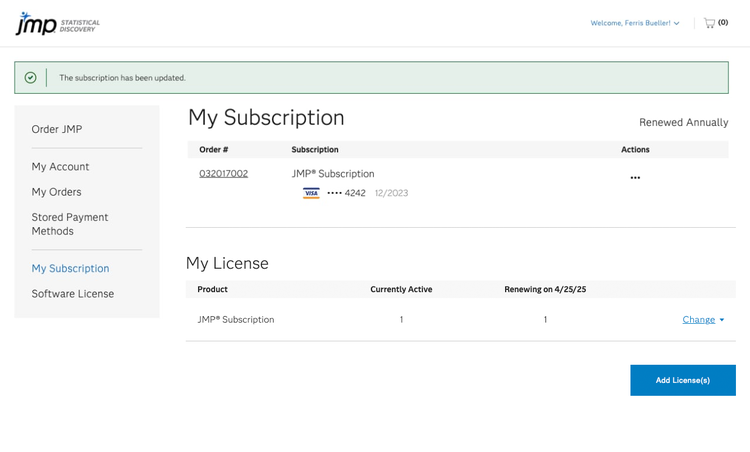Go to My Account in sidebar
The height and width of the screenshot is (452, 750).
pyautogui.click(x=60, y=167)
